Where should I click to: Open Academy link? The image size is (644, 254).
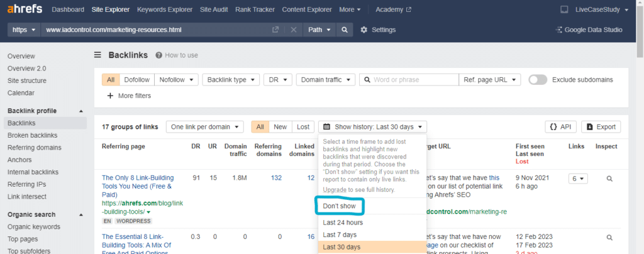tap(394, 9)
